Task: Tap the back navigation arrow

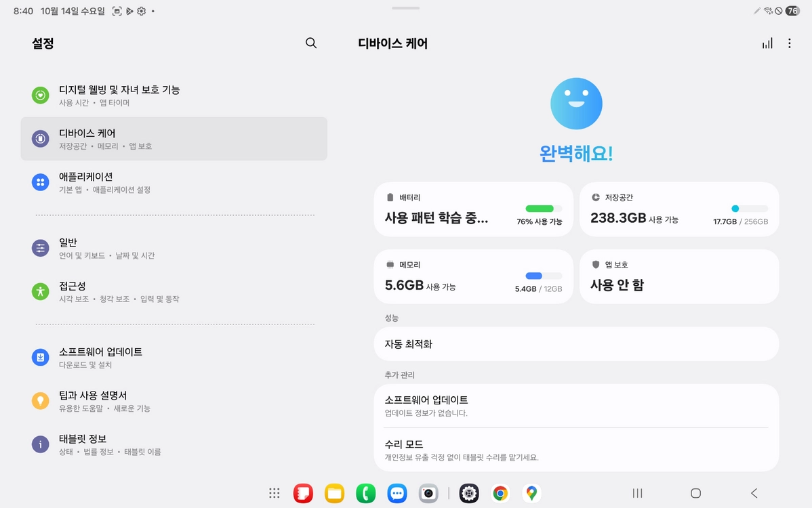Action: click(754, 493)
